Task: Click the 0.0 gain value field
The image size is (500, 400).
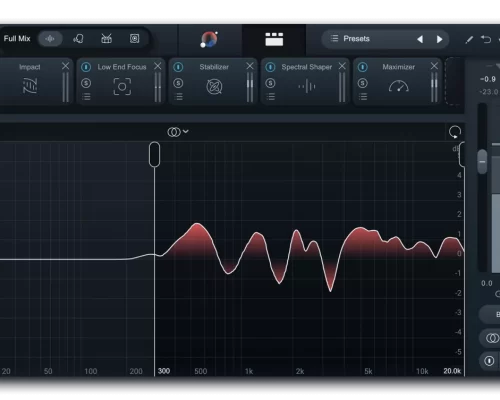Action: tap(487, 283)
